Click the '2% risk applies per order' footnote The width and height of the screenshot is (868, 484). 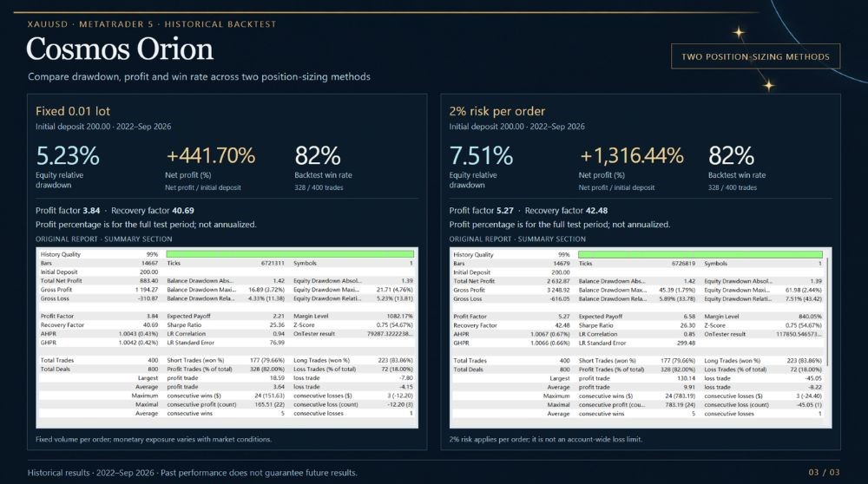click(x=546, y=440)
